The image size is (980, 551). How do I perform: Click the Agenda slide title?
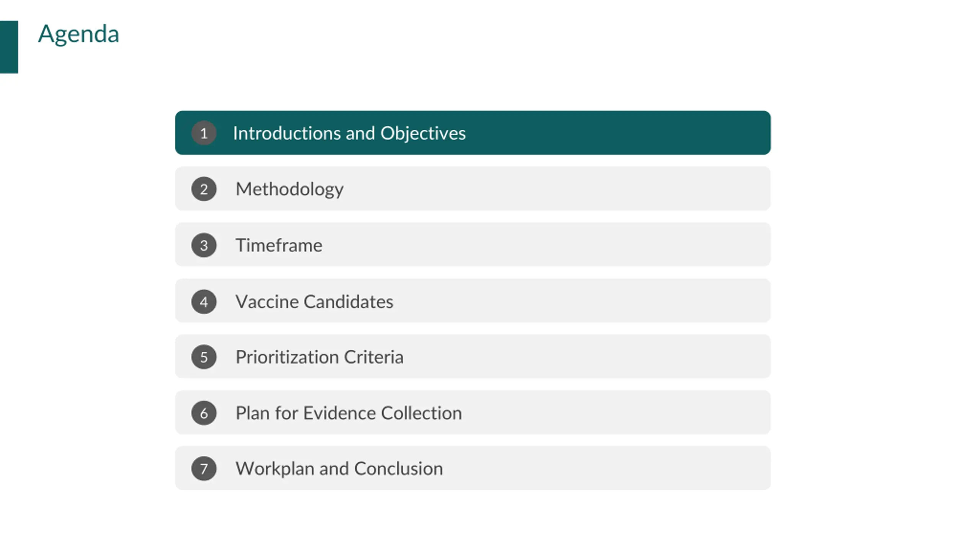click(78, 34)
